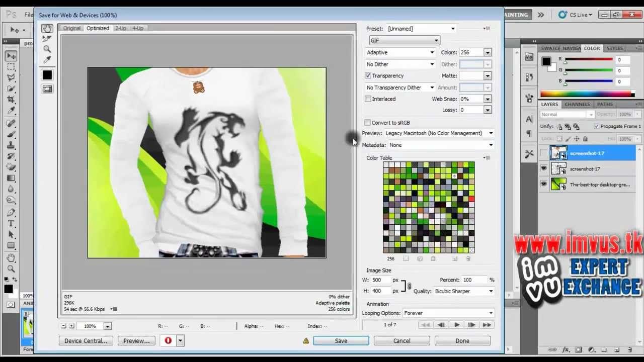Uncheck the Transparency option
Viewport: 644px width, 362px height.
(369, 75)
